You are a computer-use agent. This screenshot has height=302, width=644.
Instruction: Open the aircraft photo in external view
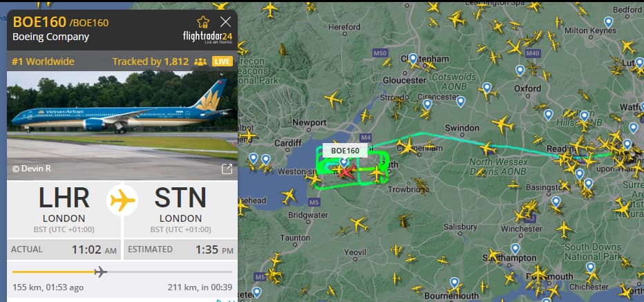[227, 169]
